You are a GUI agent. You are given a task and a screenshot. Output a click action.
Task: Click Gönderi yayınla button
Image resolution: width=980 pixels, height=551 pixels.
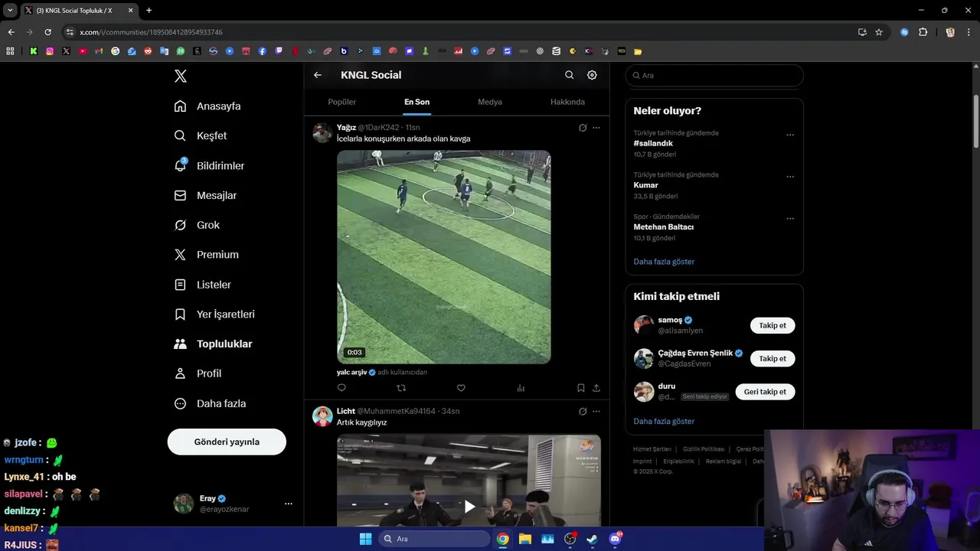point(227,442)
